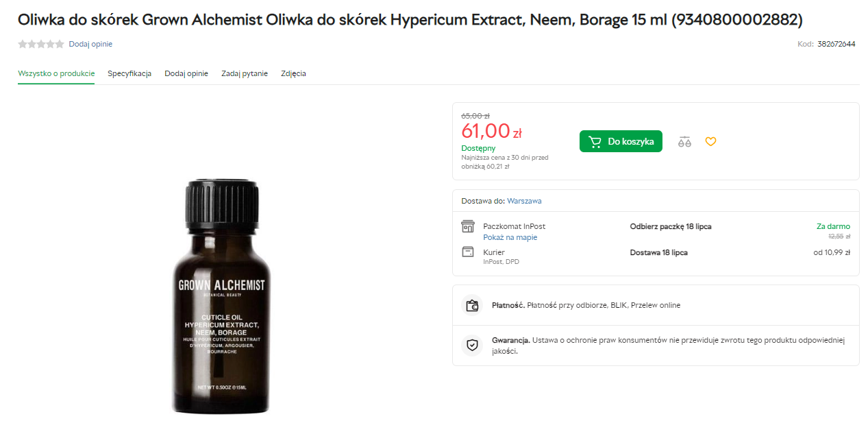Image resolution: width=868 pixels, height=423 pixels.
Task: Click the Paczkomat InPost parcel locker icon
Action: 468,226
